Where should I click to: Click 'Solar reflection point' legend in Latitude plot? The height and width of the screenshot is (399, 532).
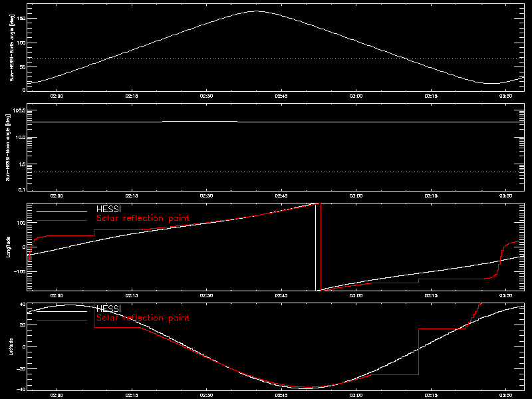[x=143, y=318]
